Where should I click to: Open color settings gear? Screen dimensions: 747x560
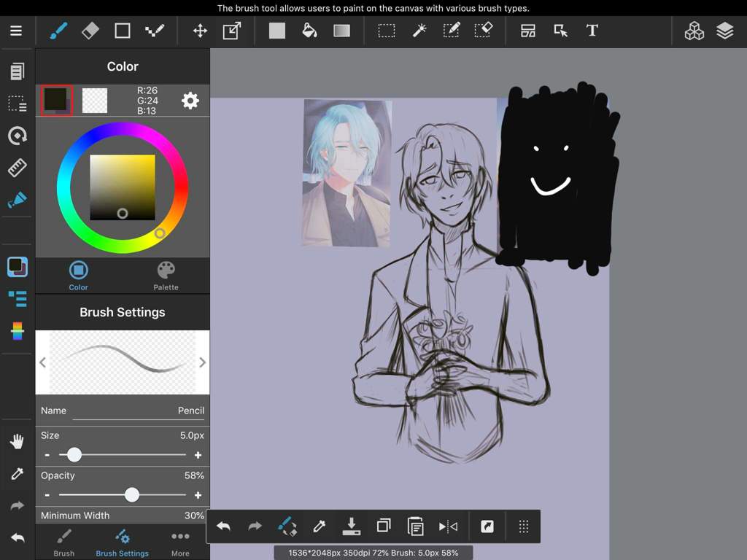pyautogui.click(x=190, y=101)
